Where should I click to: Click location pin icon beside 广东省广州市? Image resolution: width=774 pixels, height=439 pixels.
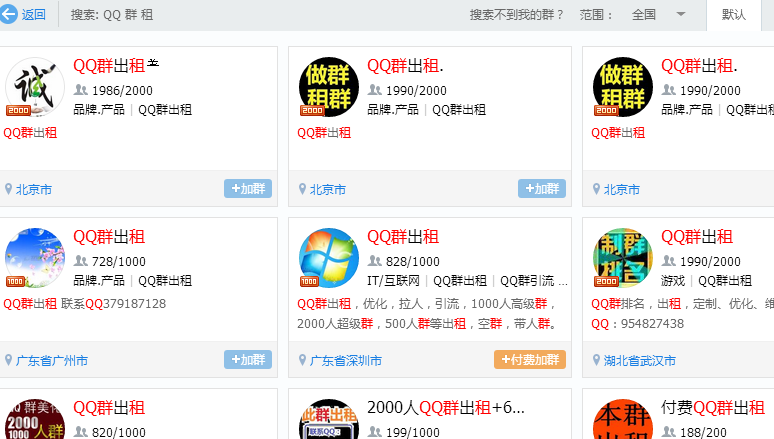coord(8,359)
